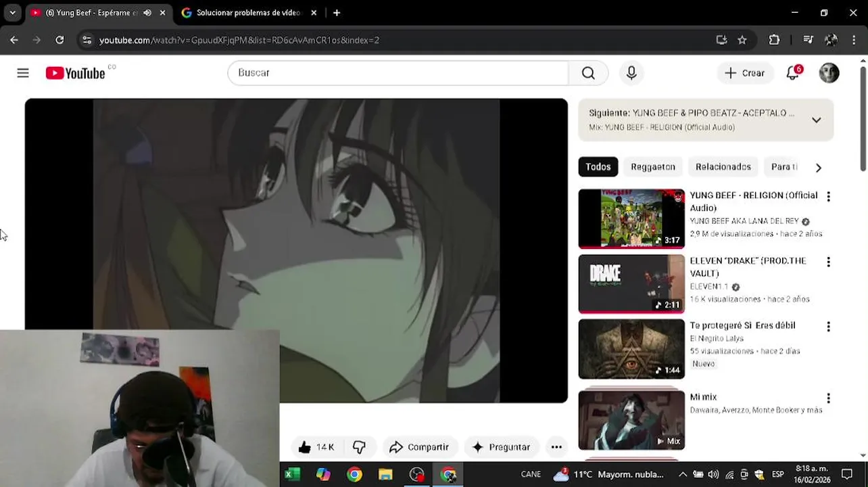Focus the Buscar search field
This screenshot has height=487, width=868.
(398, 73)
